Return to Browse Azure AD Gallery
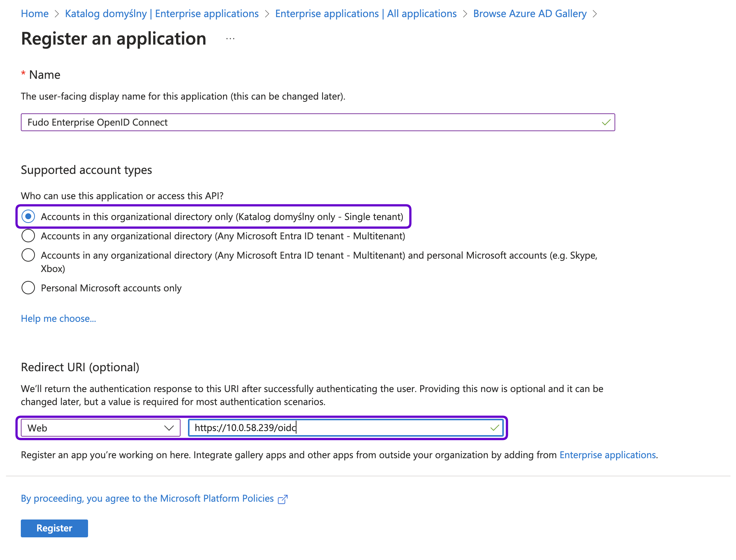 (529, 14)
